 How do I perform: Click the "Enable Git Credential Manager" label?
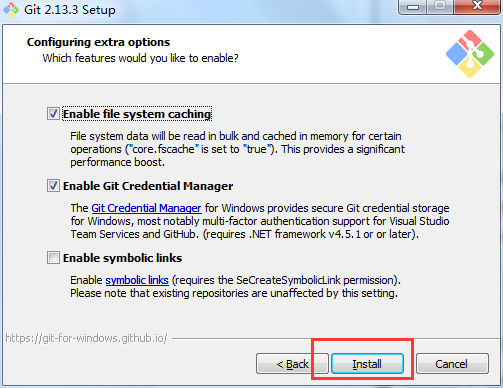[x=148, y=186]
